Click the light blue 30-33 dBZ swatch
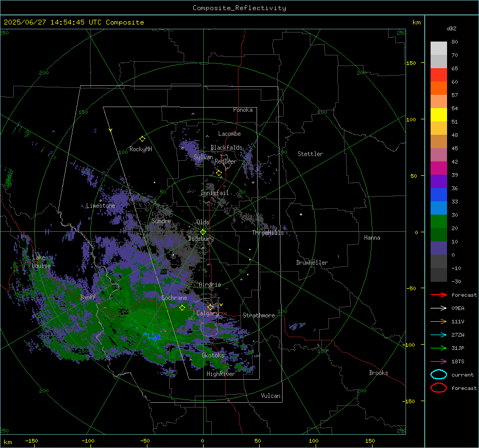Image resolution: width=479 pixels, height=448 pixels. [439, 208]
